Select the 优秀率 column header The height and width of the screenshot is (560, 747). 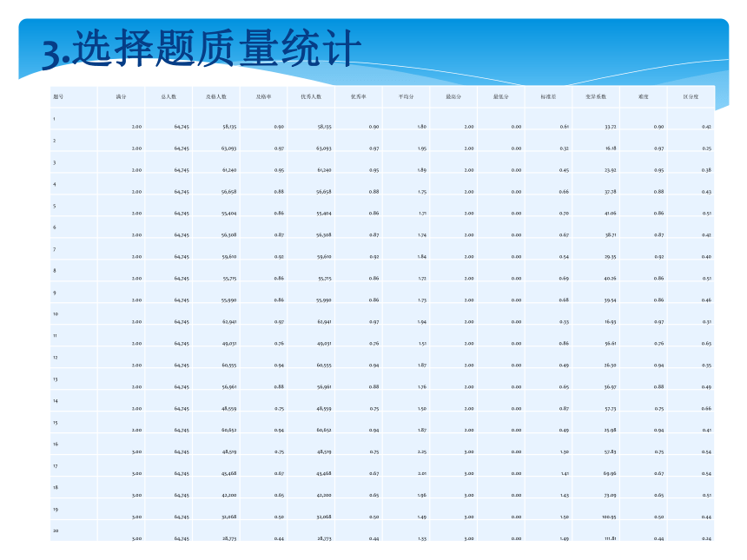(358, 96)
